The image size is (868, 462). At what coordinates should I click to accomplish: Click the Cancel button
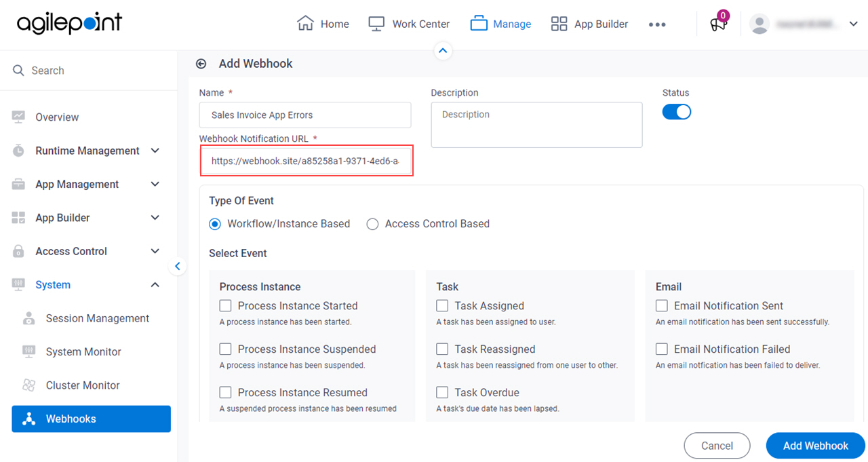point(717,446)
